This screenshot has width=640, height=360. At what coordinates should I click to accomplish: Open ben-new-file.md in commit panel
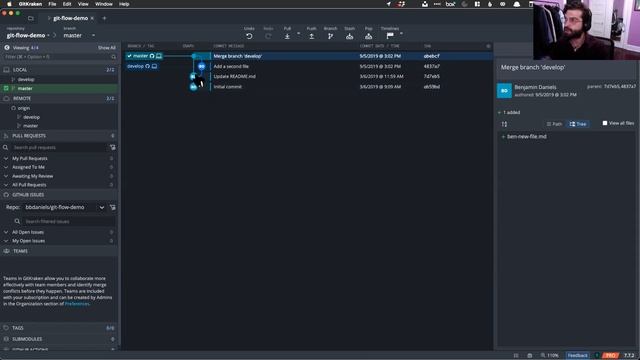527,136
